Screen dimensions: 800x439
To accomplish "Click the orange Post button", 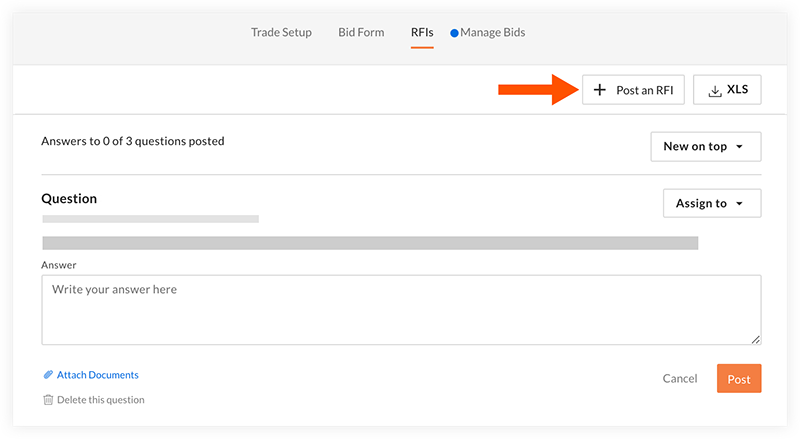I will (739, 379).
